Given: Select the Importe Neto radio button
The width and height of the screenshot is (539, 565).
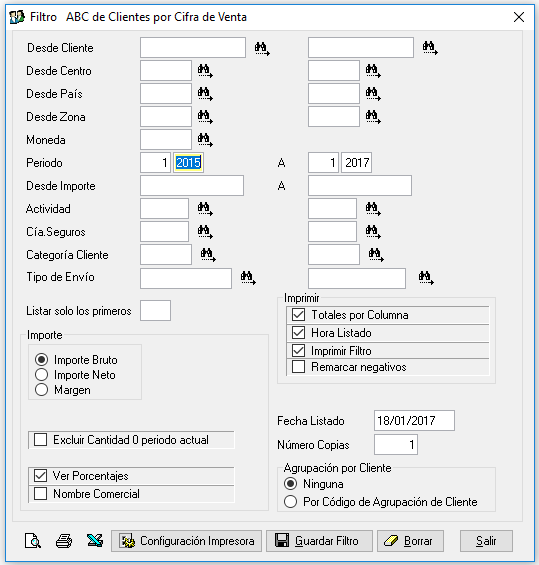Looking at the screenshot, I should 41,375.
